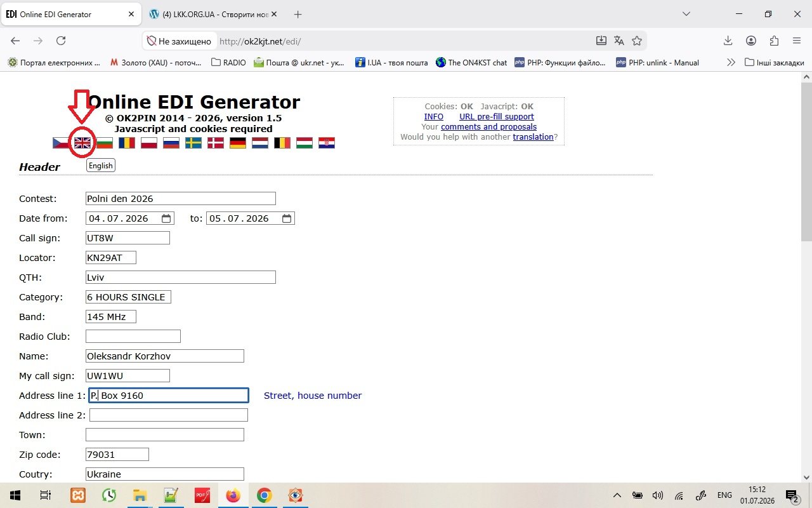Click the empty Address line 2 field
812x508 pixels.
coord(169,415)
